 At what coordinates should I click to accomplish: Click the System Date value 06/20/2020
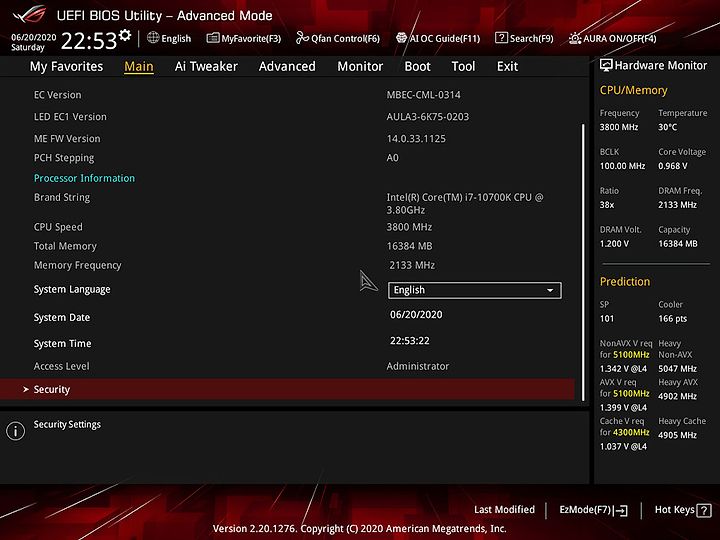click(x=416, y=315)
